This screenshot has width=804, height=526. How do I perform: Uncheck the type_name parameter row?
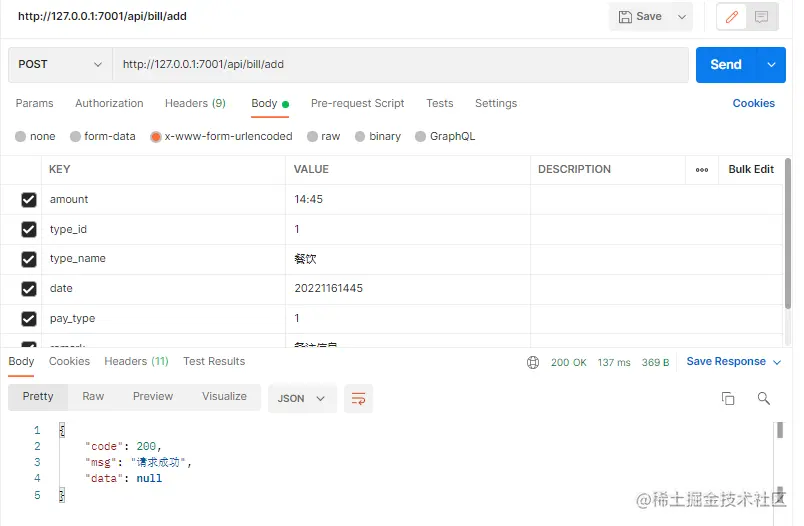pos(29,259)
